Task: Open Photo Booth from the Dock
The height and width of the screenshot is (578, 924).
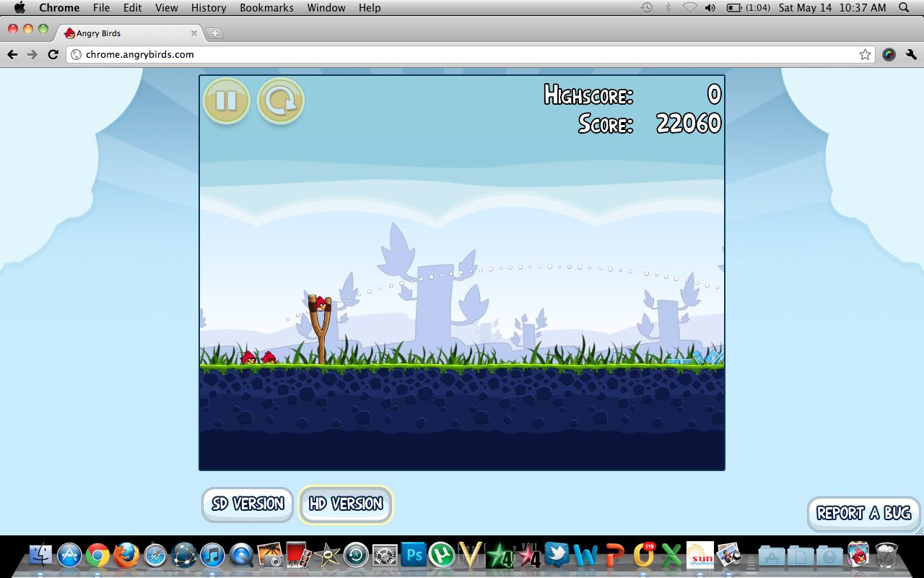Action: tap(299, 555)
